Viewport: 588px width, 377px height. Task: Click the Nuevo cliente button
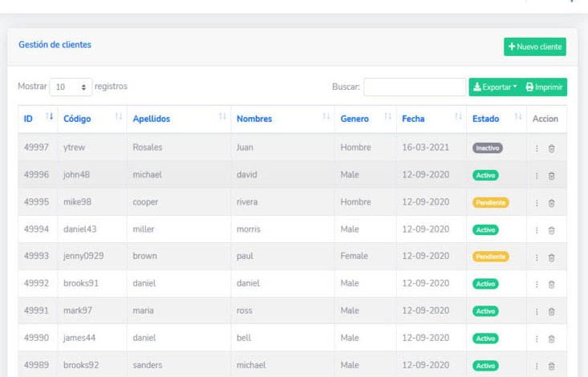[x=535, y=47]
